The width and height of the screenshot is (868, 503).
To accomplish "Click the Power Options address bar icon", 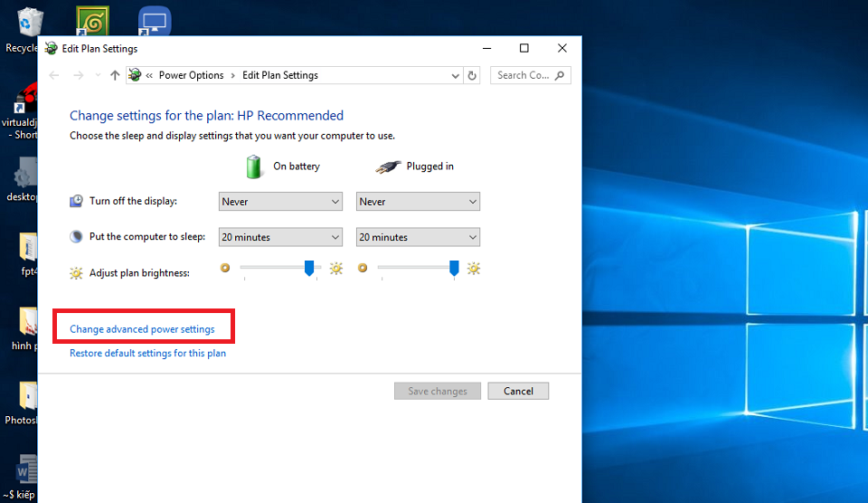I will pos(135,75).
